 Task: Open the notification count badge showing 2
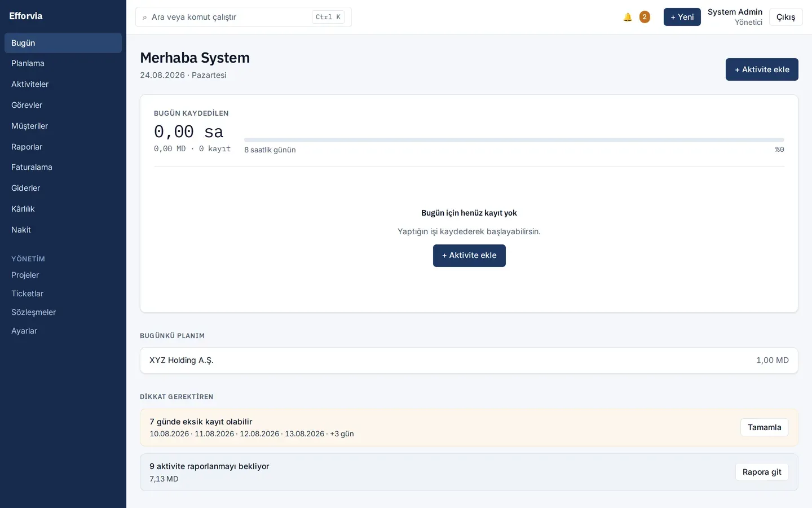(645, 17)
